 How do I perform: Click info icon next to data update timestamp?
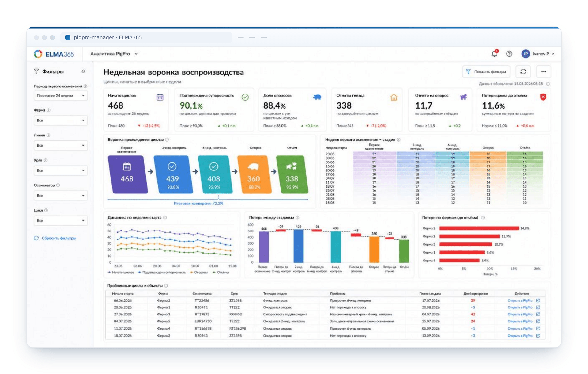548,84
